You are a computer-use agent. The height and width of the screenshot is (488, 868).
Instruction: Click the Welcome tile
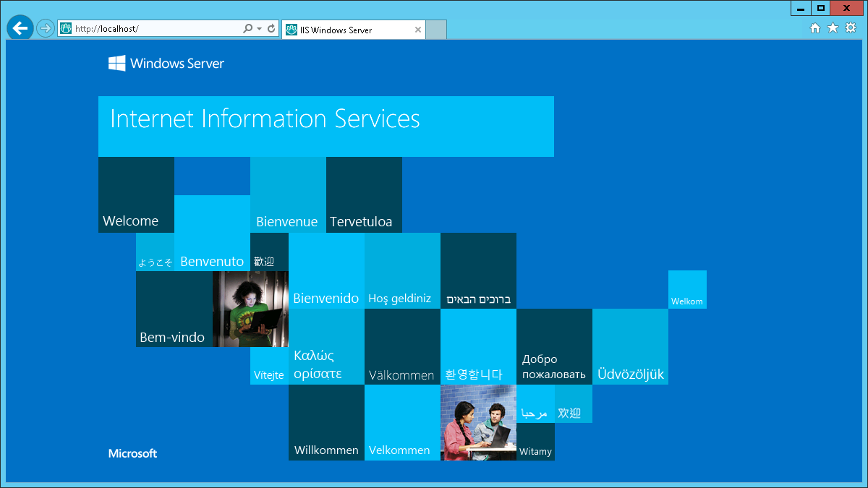tap(136, 194)
